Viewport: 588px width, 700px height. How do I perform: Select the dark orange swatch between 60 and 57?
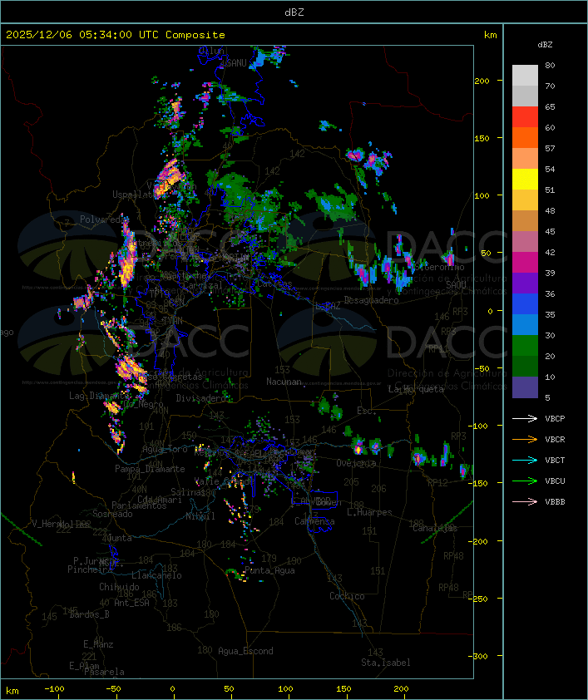click(x=525, y=137)
